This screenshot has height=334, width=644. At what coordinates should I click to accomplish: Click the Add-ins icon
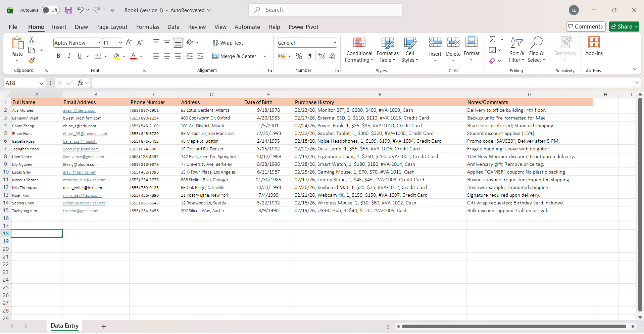tap(594, 46)
